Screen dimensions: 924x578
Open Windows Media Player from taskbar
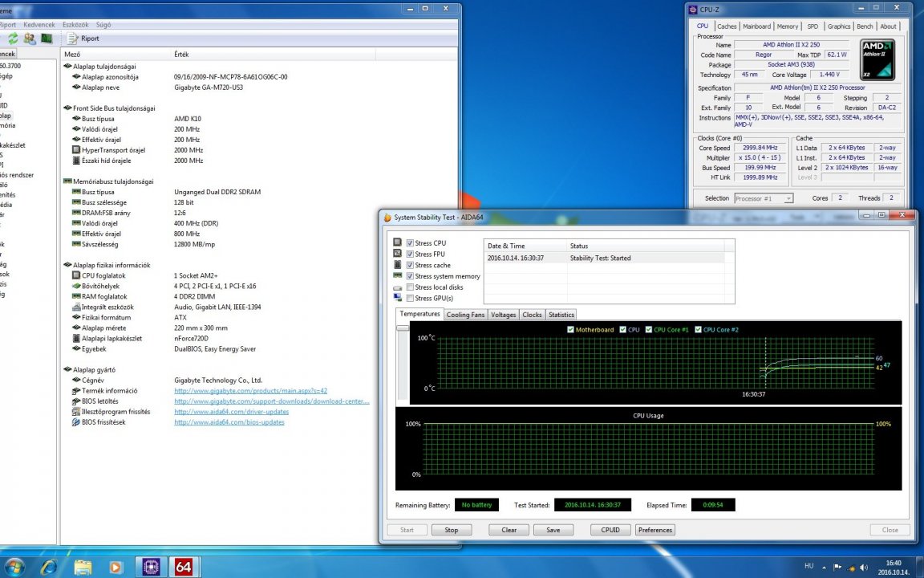point(115,568)
